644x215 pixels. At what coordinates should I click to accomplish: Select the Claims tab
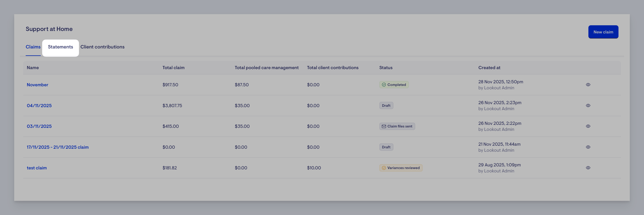(33, 47)
